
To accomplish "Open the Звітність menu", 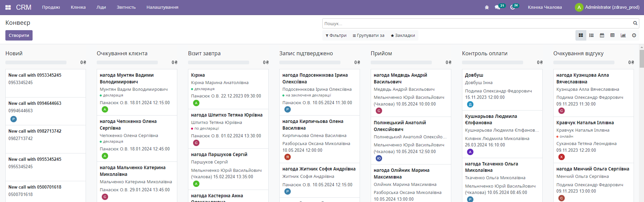I will 126,7.
